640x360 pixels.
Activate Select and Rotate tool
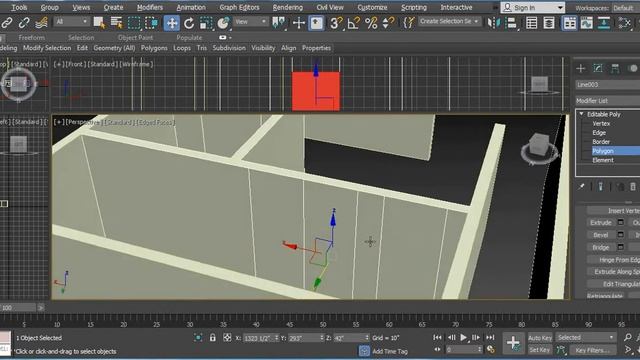point(189,23)
